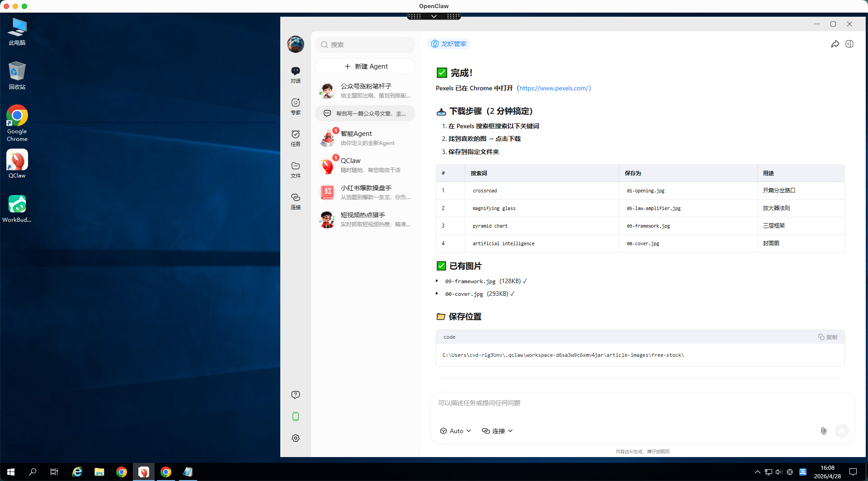Click the save location folder path text
Viewport: 868px width, 481px height.
pos(563,355)
